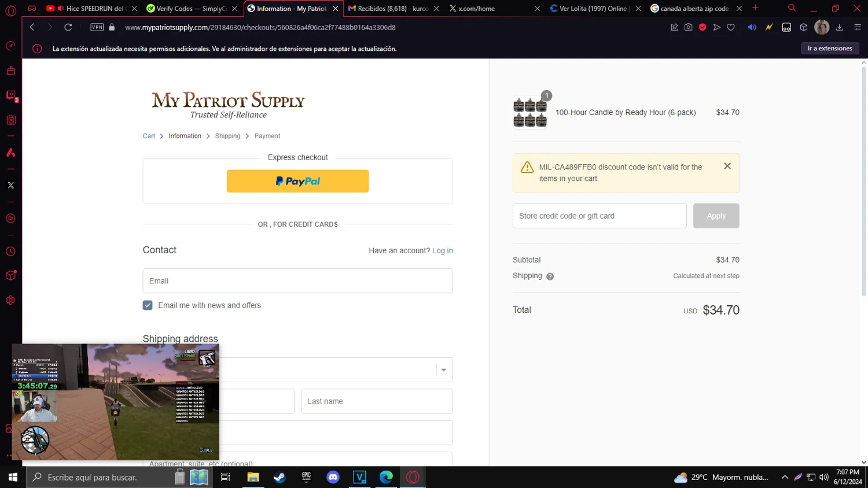This screenshot has width=868, height=488.
Task: Open Twitch panel in sidebar
Action: click(x=10, y=95)
